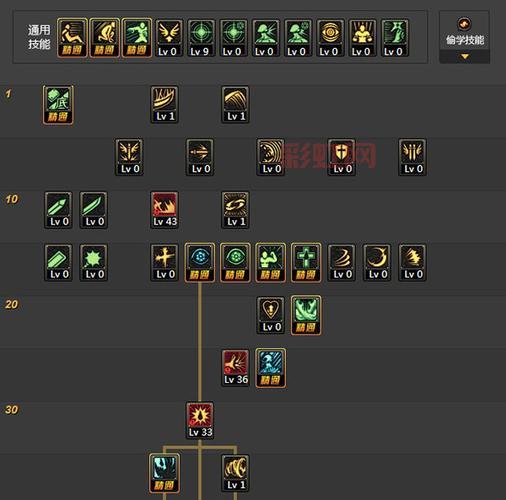The height and width of the screenshot is (500, 506).
Task: Select the green cross skill icon
Action: (x=306, y=263)
